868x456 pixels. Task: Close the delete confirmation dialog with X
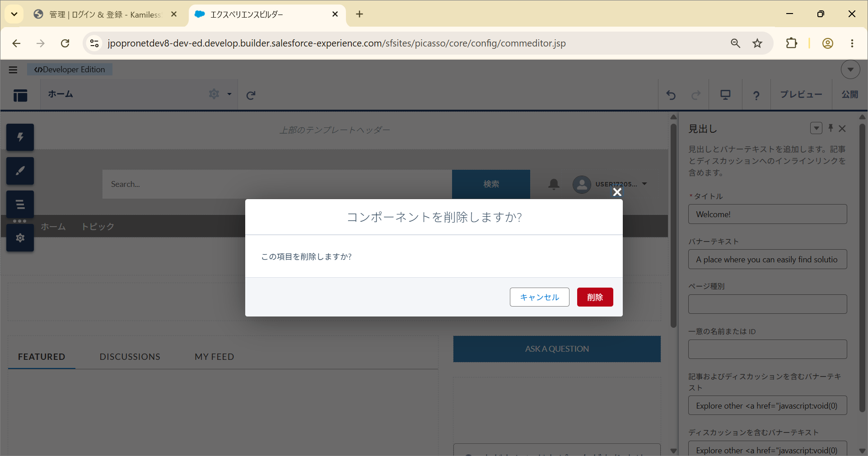(617, 192)
